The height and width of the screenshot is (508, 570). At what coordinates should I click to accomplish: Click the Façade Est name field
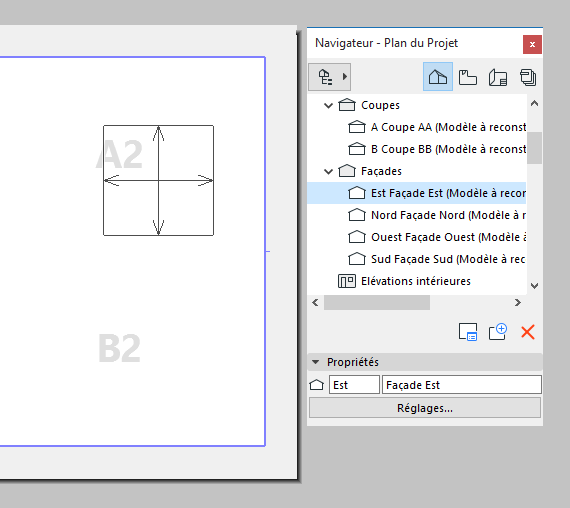pyautogui.click(x=462, y=385)
